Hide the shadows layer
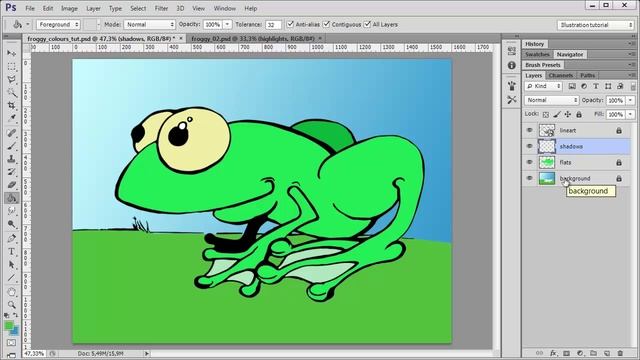640x360 pixels. [529, 146]
